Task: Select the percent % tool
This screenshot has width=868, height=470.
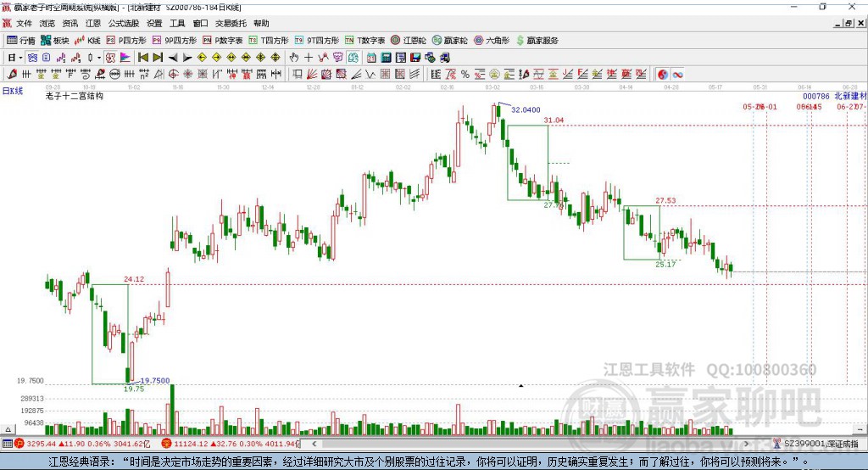Action: tap(465, 75)
